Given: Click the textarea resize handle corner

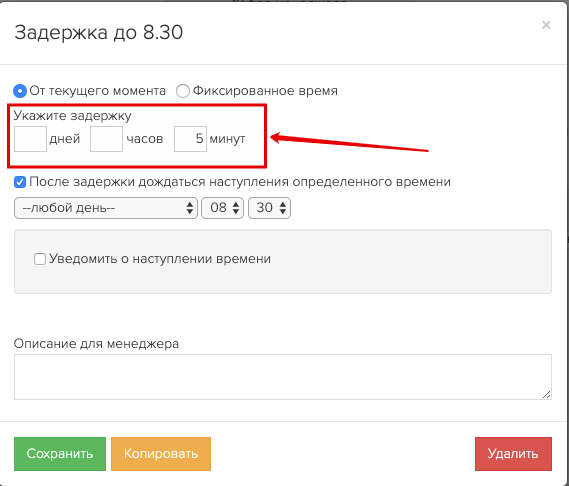Looking at the screenshot, I should tap(546, 395).
